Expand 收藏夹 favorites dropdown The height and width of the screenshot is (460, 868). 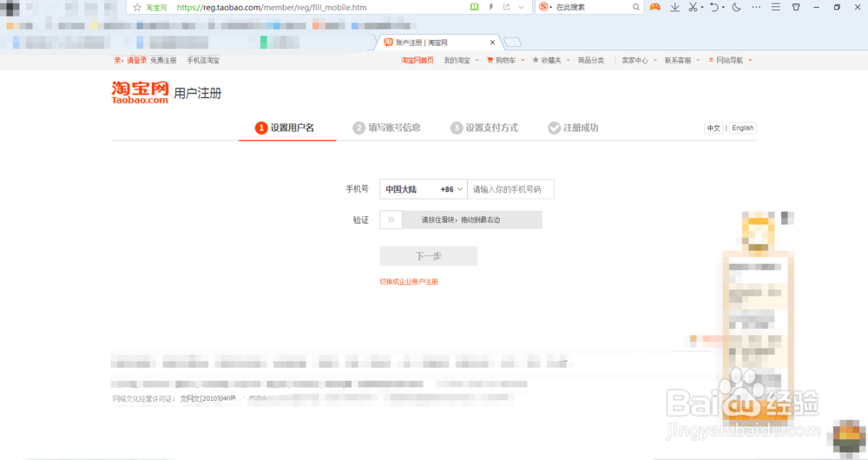tap(551, 61)
